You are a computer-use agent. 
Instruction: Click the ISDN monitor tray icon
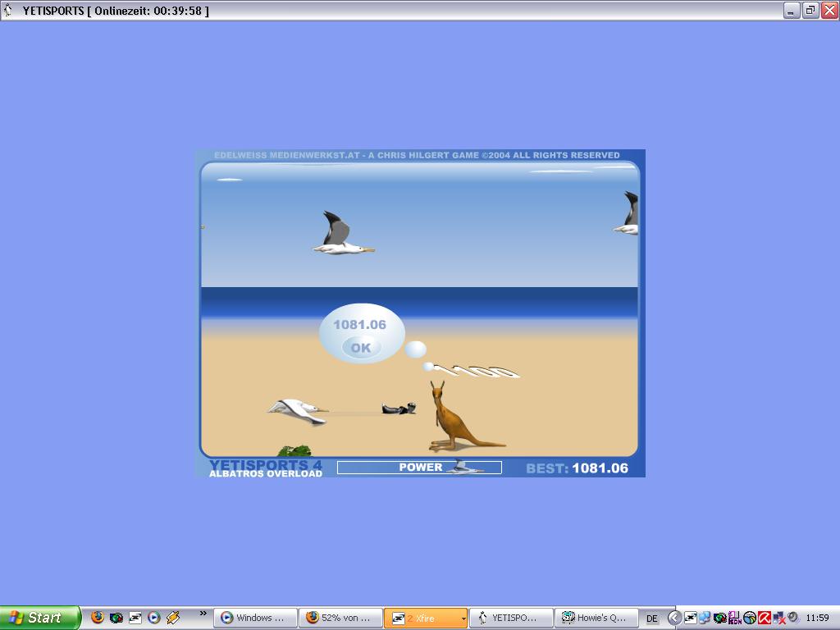coord(734,618)
